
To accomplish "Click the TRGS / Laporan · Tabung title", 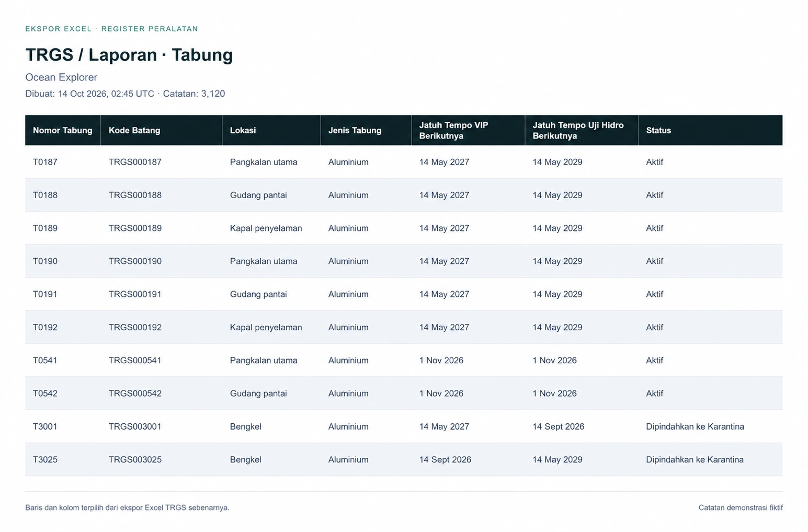I will (129, 54).
